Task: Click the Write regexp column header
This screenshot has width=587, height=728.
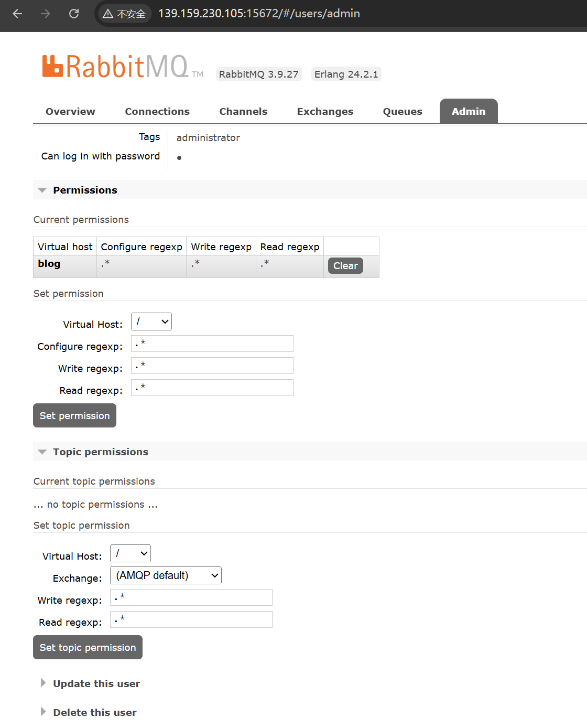Action: [x=221, y=247]
